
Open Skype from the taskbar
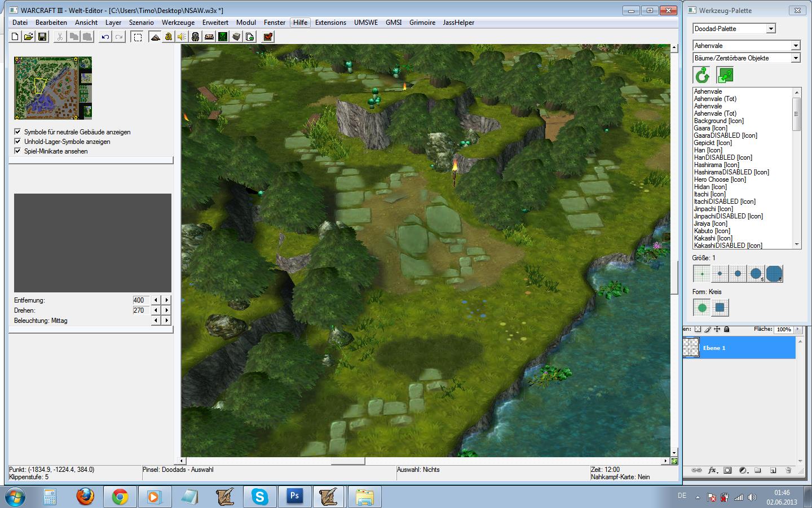(x=260, y=497)
